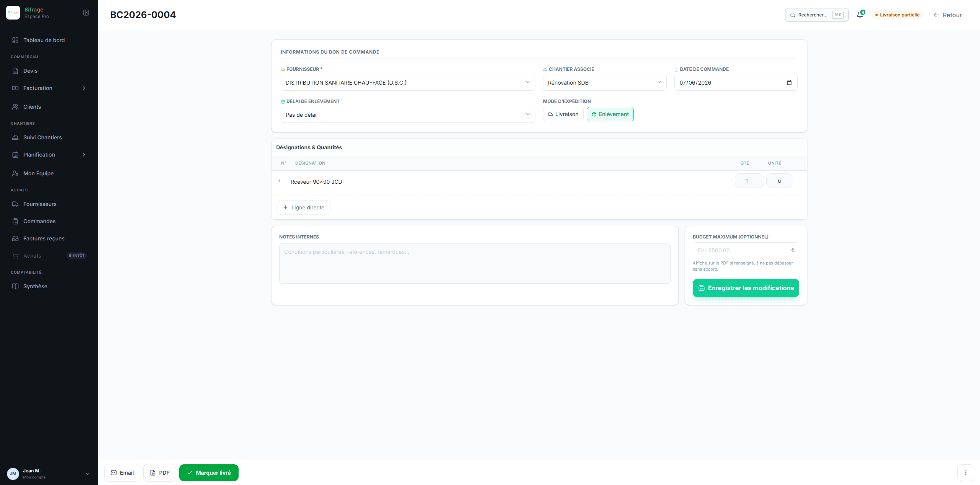The width and height of the screenshot is (980, 485).
Task: Click the Mon Équipe icon
Action: (x=15, y=173)
